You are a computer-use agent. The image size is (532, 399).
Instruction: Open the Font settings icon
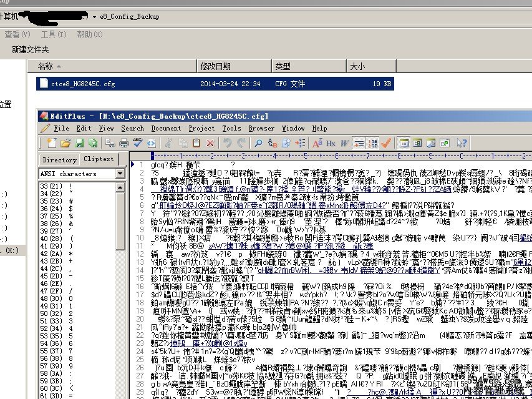[x=317, y=143]
